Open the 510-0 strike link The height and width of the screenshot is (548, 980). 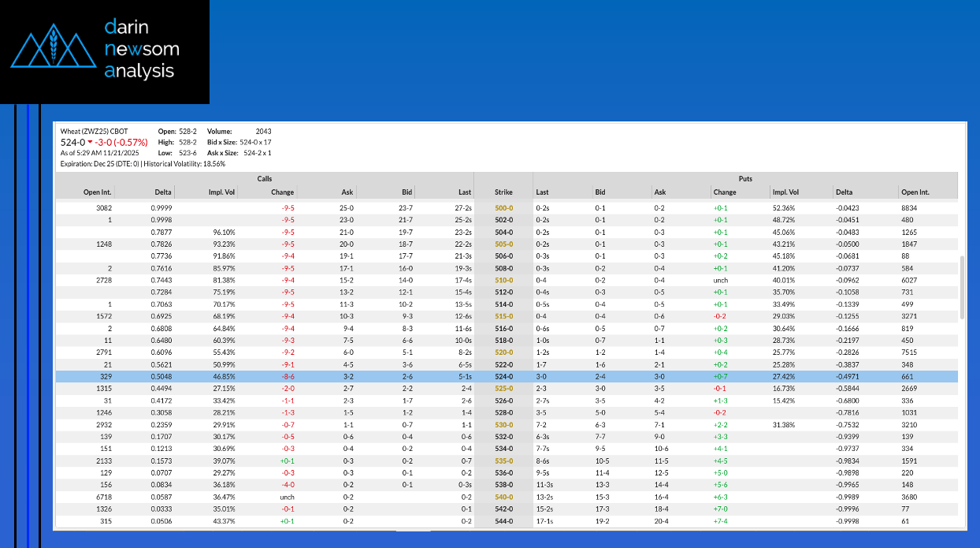(x=503, y=280)
